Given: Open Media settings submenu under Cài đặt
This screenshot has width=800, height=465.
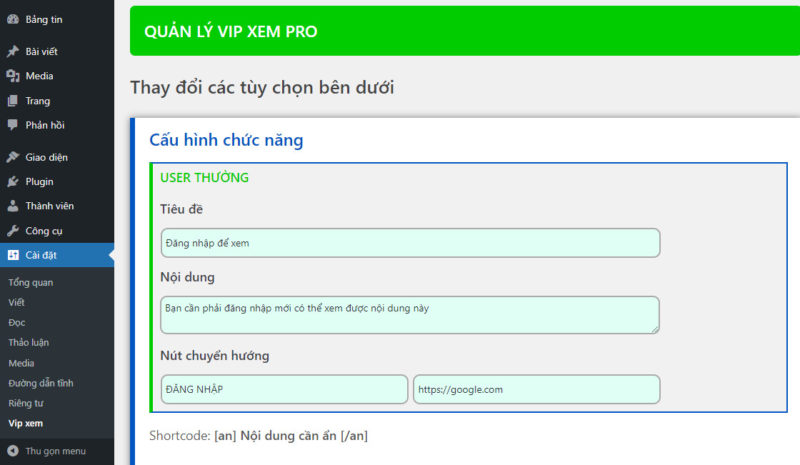Looking at the screenshot, I should pyautogui.click(x=21, y=363).
